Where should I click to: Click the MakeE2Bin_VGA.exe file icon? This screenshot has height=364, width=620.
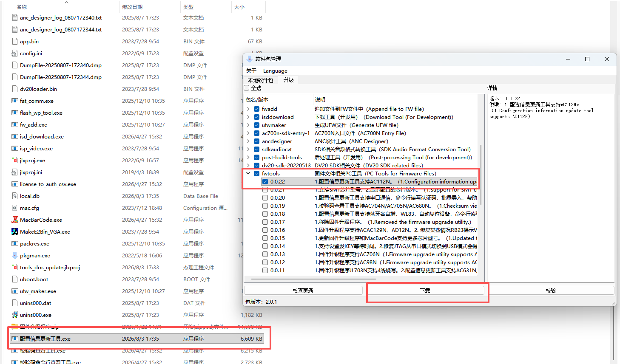(15, 231)
